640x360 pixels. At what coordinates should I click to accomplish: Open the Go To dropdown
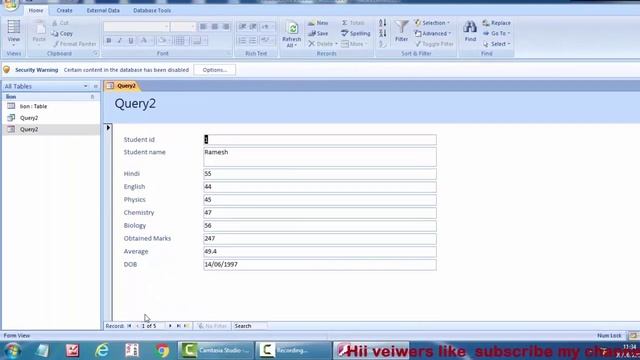click(496, 33)
